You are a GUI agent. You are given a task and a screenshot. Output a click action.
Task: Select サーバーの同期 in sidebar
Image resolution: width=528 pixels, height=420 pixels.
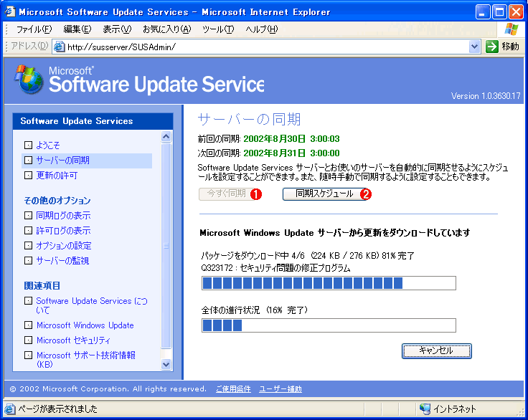click(x=62, y=161)
